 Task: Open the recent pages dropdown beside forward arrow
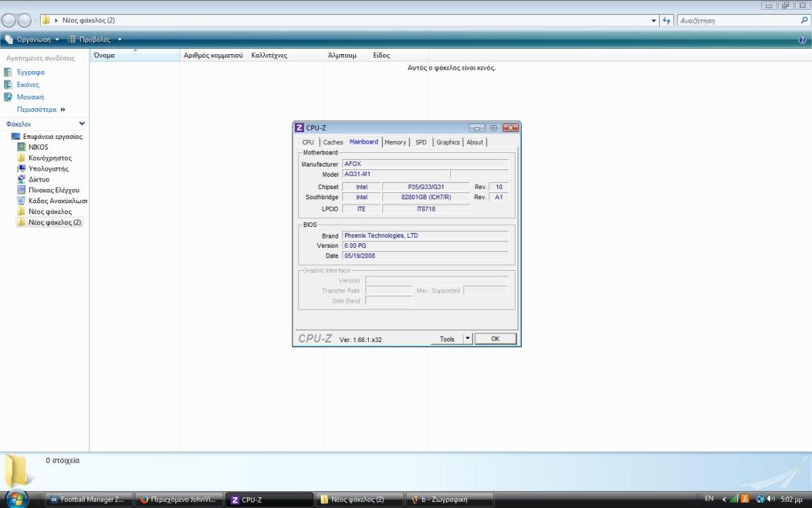(36, 21)
